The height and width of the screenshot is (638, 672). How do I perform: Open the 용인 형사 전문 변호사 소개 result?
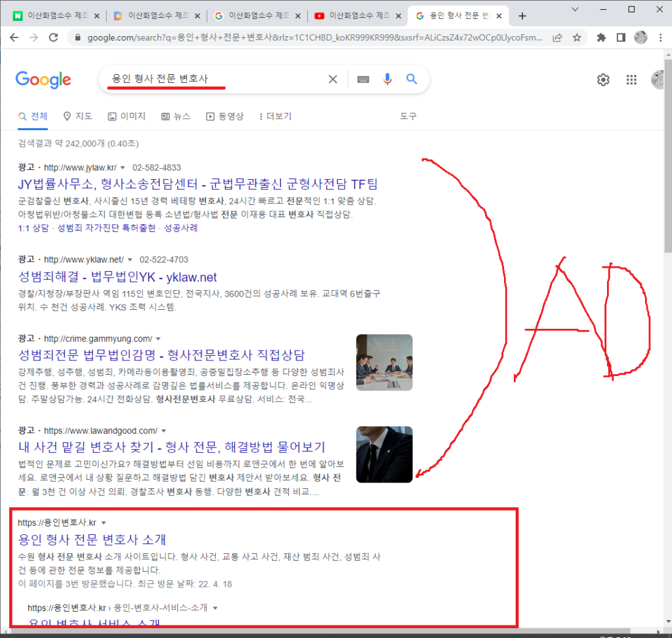click(92, 540)
